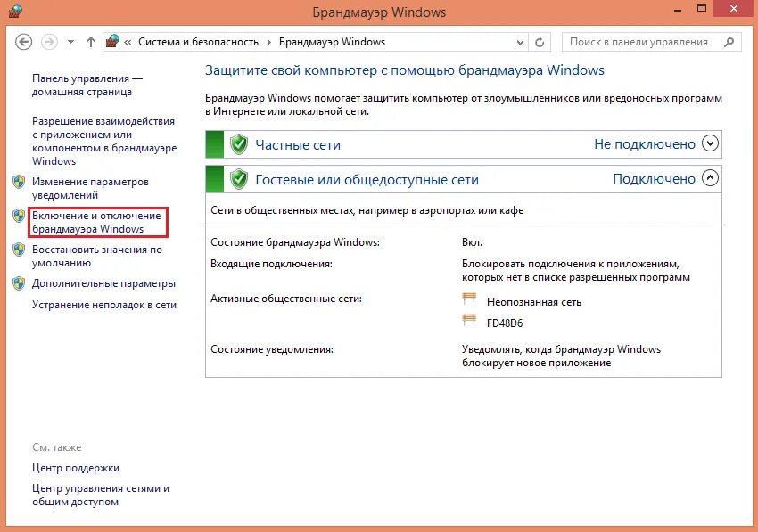Open Центр управления сетями и общим доступом

[x=101, y=495]
